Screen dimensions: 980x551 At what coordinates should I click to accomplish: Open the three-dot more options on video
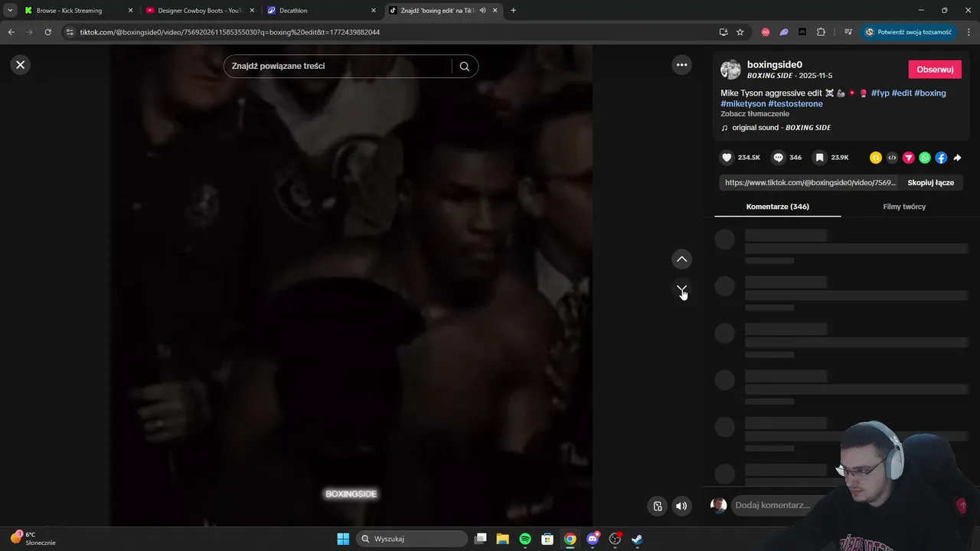coord(681,65)
